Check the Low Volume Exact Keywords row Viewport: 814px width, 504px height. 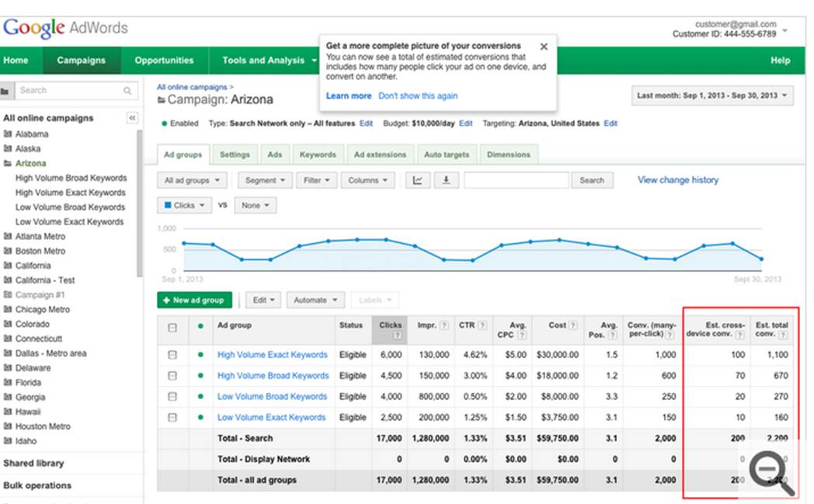(172, 417)
